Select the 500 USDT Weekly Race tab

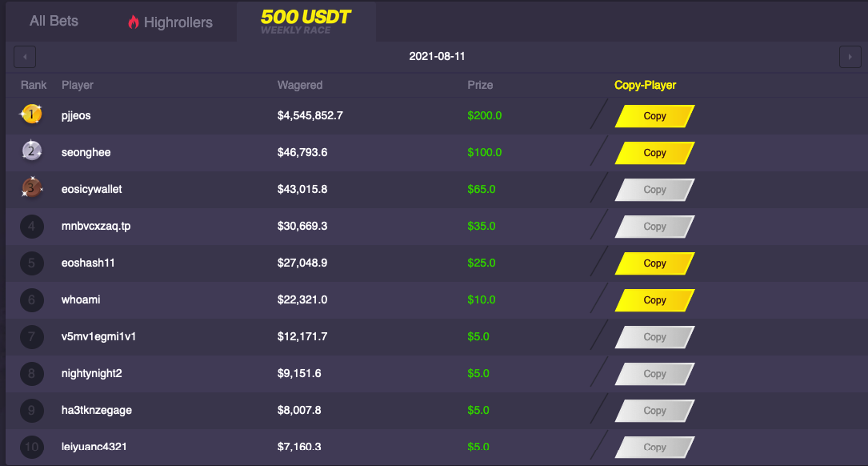click(x=306, y=22)
